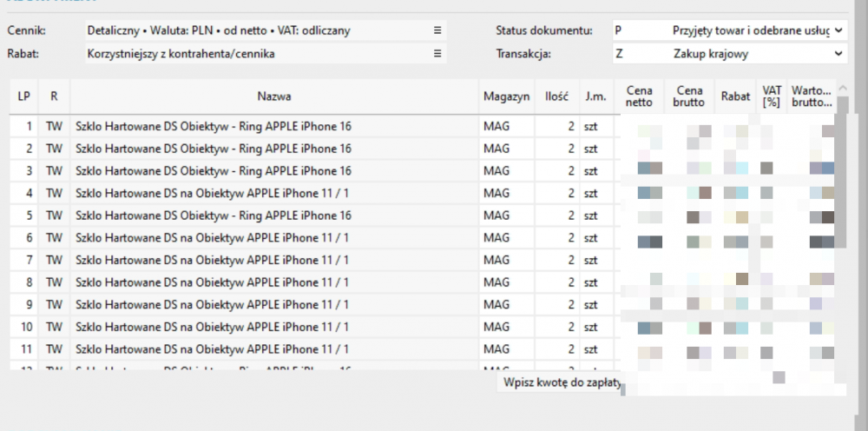
Task: Click the Rabat field 'Korzystniejszy z kontrahenta/cennika'
Action: tap(266, 54)
